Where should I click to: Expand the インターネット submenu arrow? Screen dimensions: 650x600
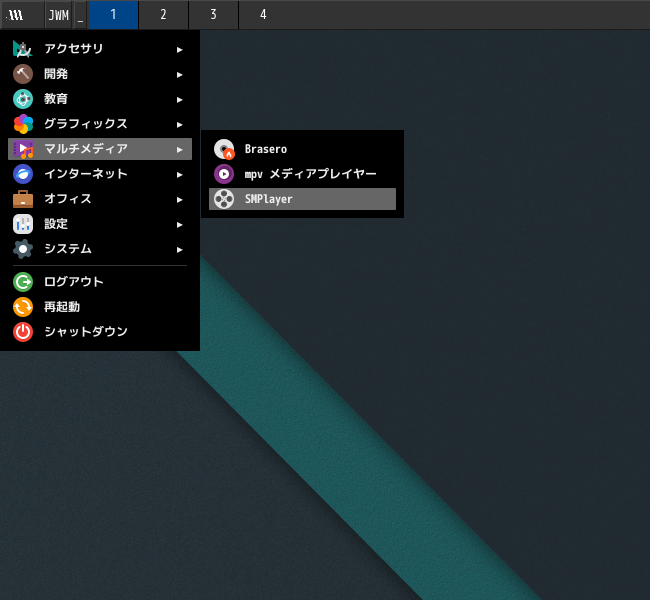pos(179,175)
